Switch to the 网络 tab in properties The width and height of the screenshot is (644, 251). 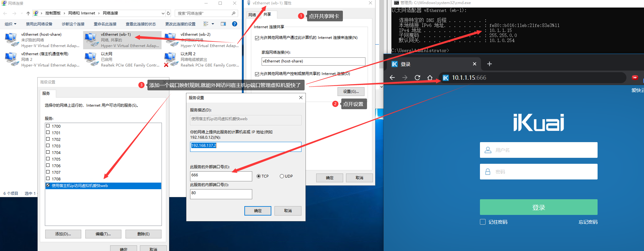click(252, 15)
